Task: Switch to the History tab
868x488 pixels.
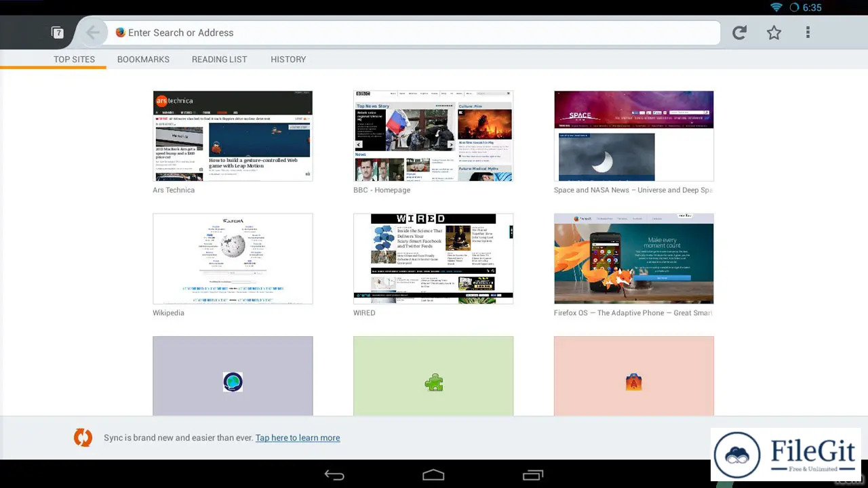Action: click(x=288, y=60)
